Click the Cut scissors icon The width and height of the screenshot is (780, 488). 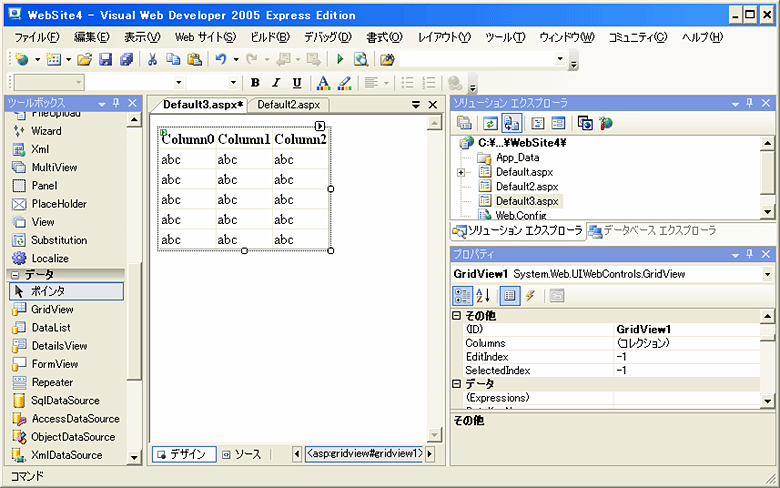153,60
